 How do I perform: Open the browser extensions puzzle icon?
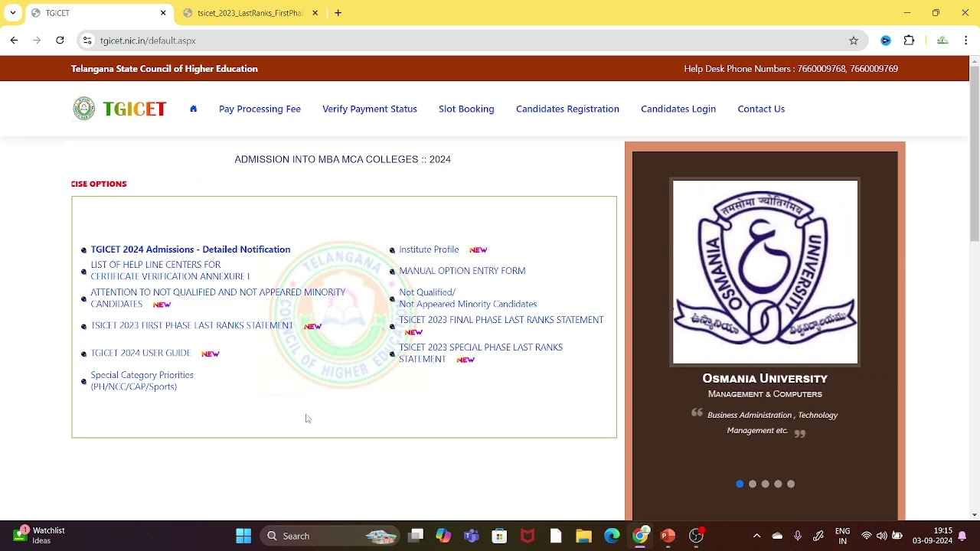coord(910,41)
